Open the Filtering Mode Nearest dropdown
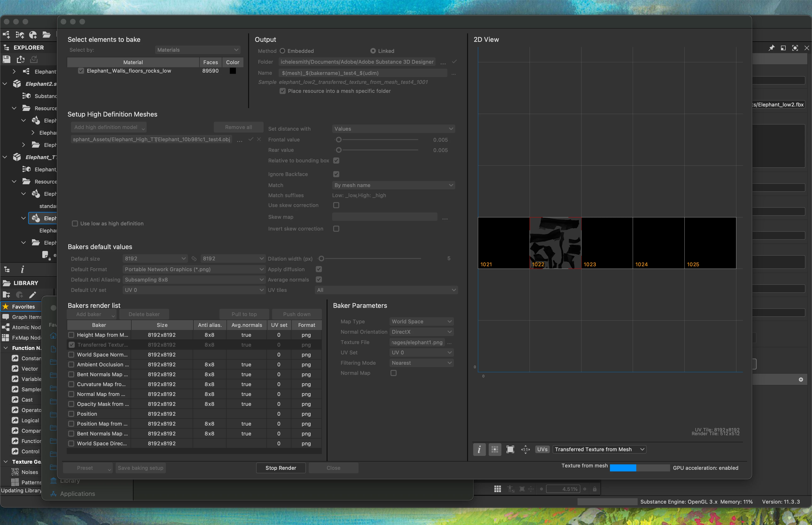 (422, 363)
